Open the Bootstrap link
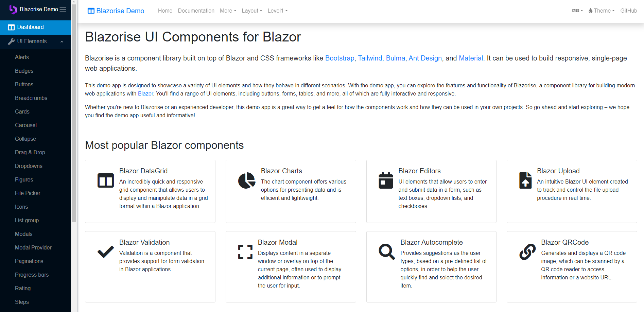 pos(340,58)
